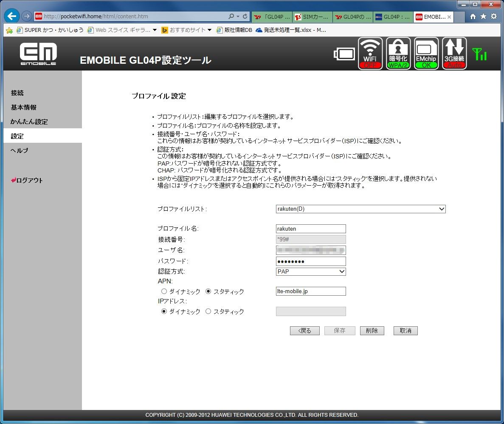Click the browser forward arrow button
This screenshot has width=504, height=424.
point(27,16)
